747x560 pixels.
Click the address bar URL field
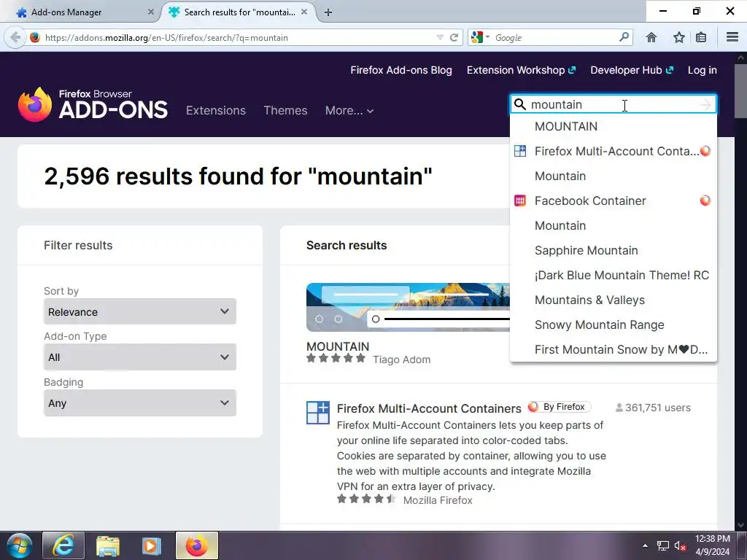pos(239,37)
